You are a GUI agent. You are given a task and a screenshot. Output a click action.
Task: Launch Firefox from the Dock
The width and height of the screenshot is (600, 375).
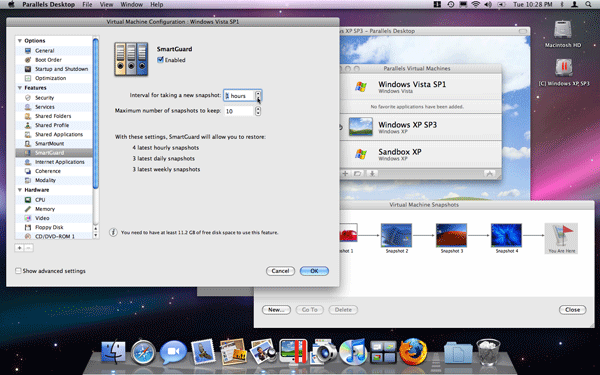click(413, 351)
